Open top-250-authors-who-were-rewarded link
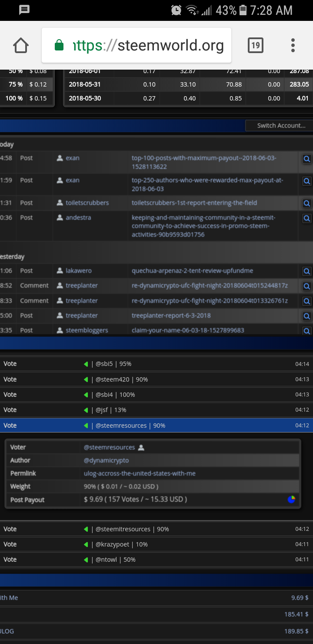 [x=207, y=184]
